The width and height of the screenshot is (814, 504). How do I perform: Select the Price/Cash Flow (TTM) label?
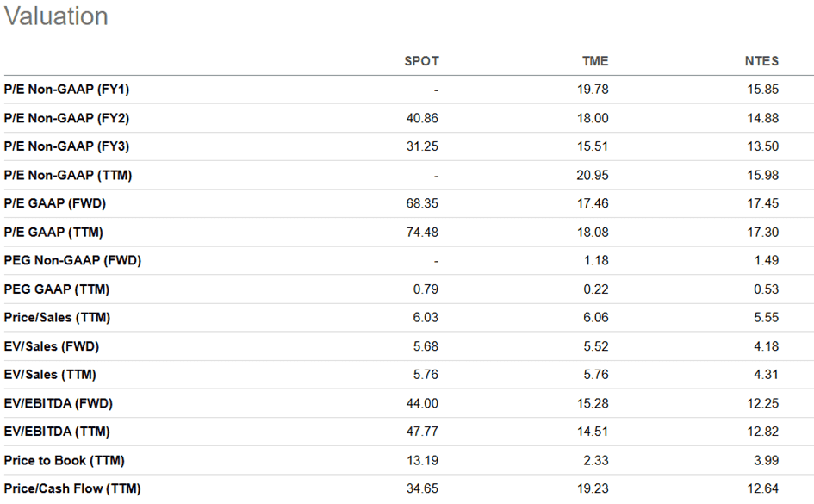(66, 488)
